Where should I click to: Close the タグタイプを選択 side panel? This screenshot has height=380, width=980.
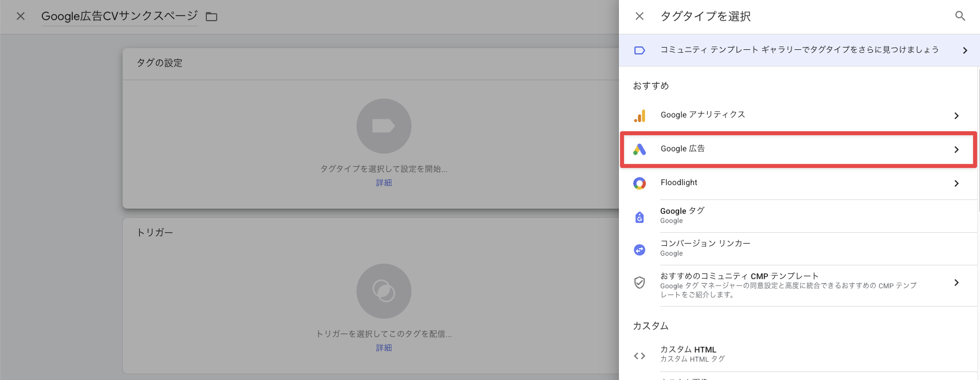click(x=640, y=16)
